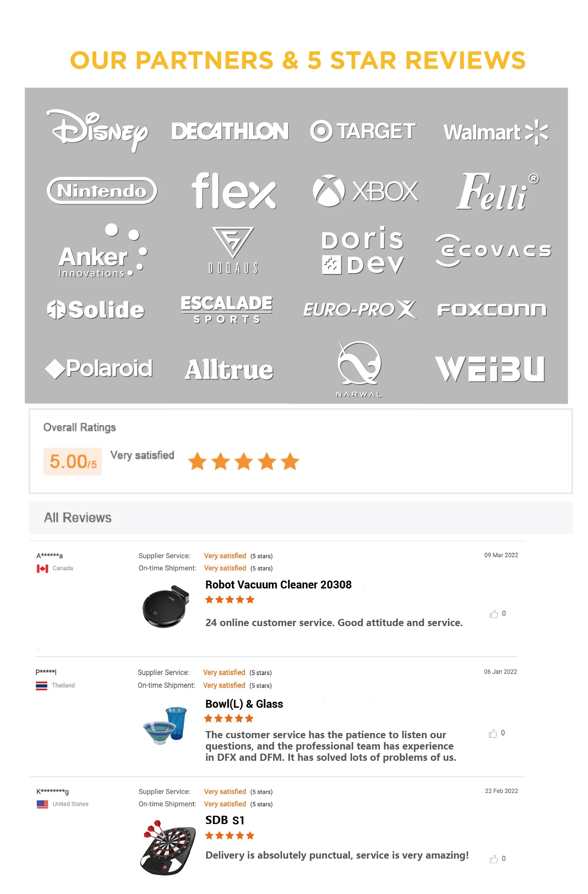The image size is (588, 894).
Task: Click the Nintendo logo
Action: (102, 191)
